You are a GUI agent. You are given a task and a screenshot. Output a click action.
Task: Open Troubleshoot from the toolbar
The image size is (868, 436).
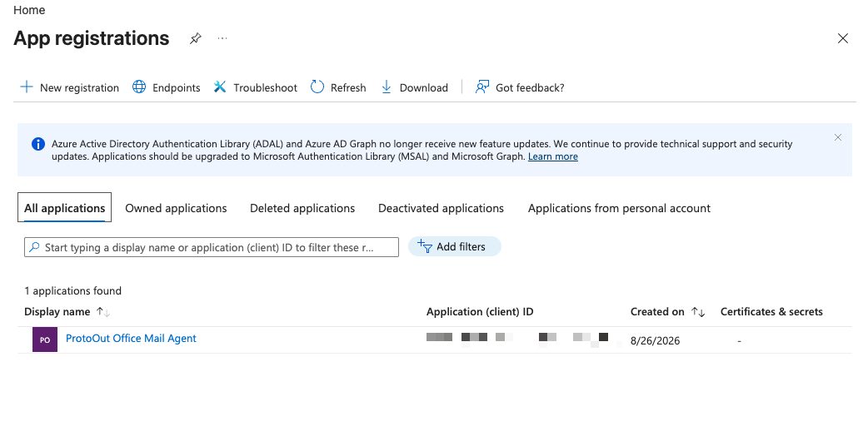tap(255, 87)
